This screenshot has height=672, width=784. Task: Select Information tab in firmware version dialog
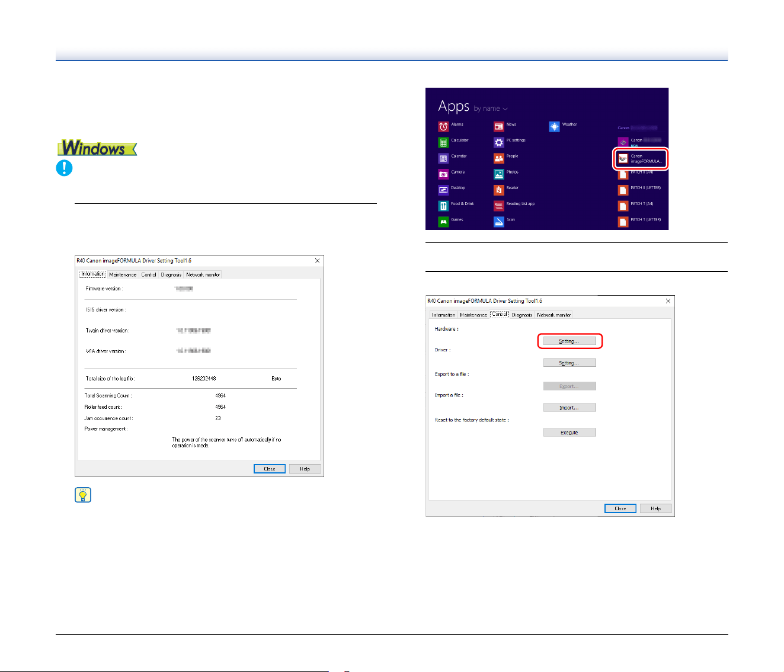click(93, 274)
